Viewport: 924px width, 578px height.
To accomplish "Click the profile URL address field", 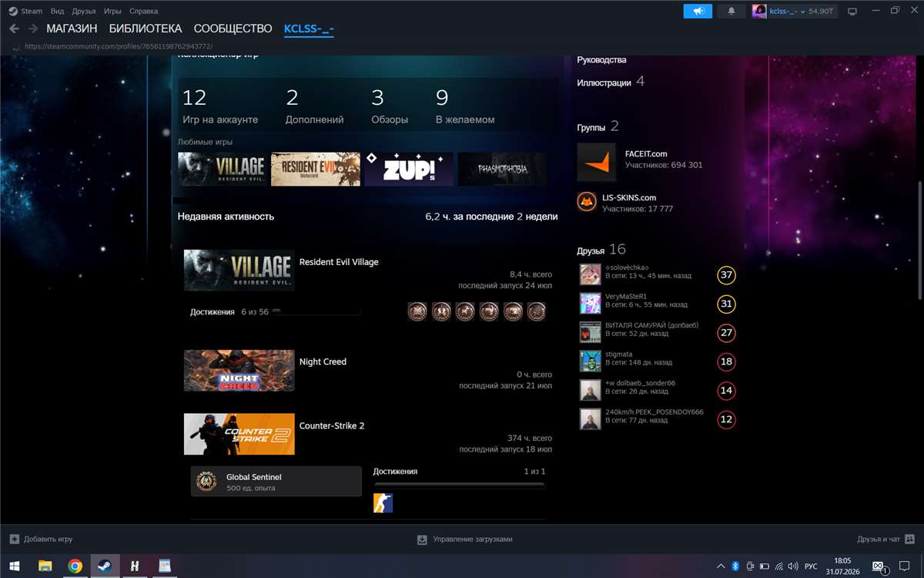I will point(119,46).
